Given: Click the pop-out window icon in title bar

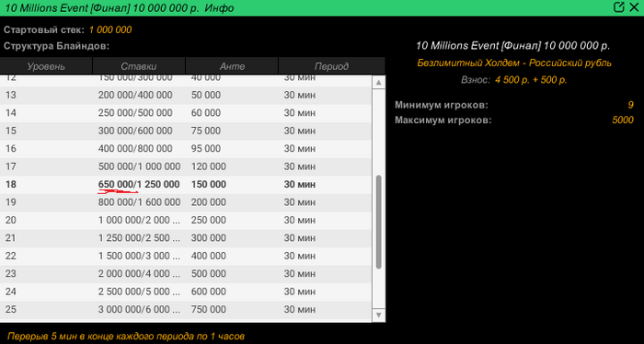Looking at the screenshot, I should [619, 7].
